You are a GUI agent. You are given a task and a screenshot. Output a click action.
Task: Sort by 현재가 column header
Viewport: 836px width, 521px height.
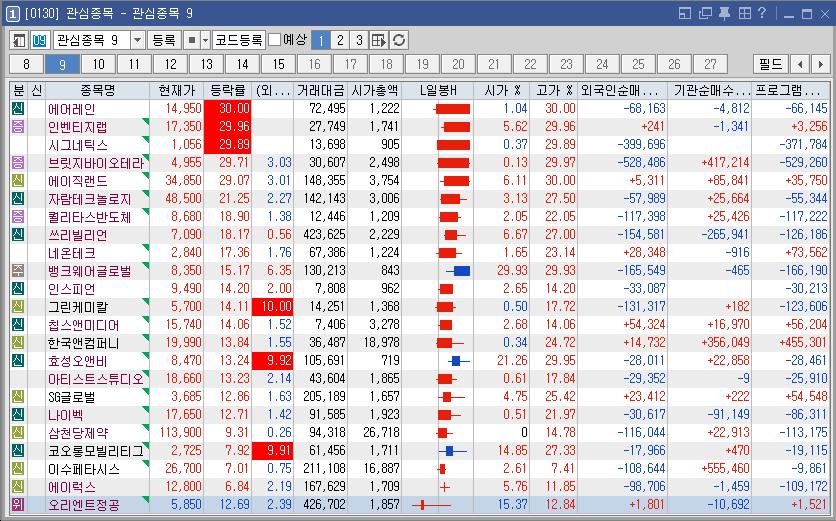coord(177,90)
